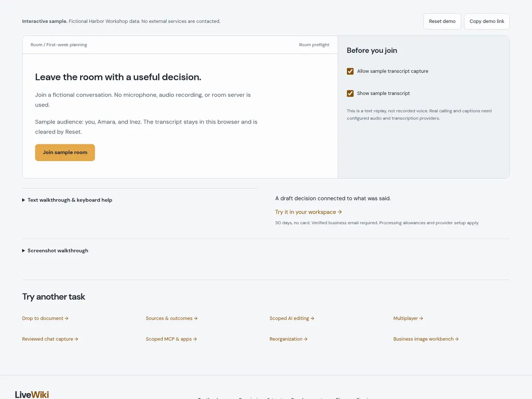
Task: Click the LiveWiki logo in footer
Action: click(32, 395)
